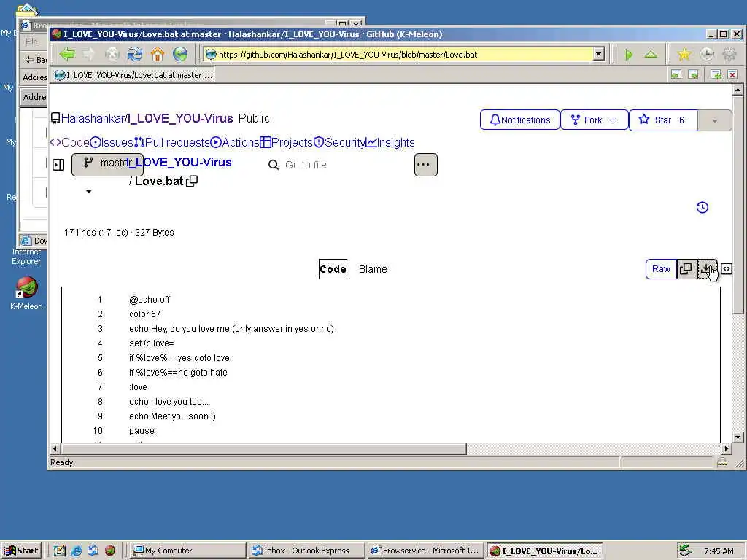
Task: Switch to Inbox - Outlook Express taskbar button
Action: coord(306,551)
